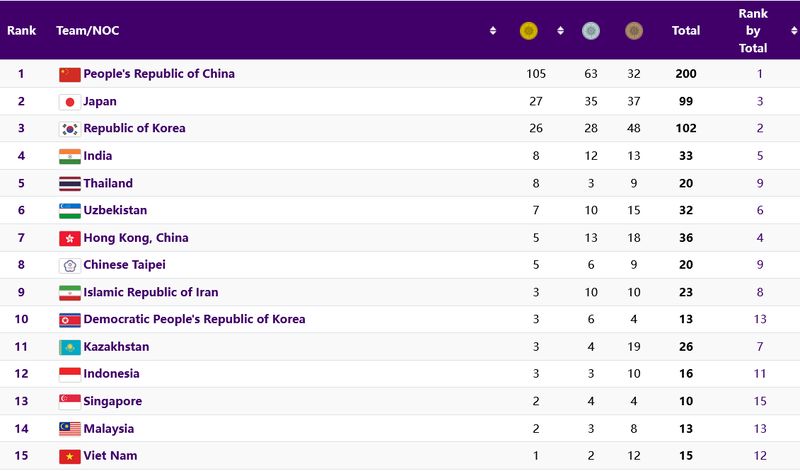Click the Hong Kong flag icon

[70, 238]
